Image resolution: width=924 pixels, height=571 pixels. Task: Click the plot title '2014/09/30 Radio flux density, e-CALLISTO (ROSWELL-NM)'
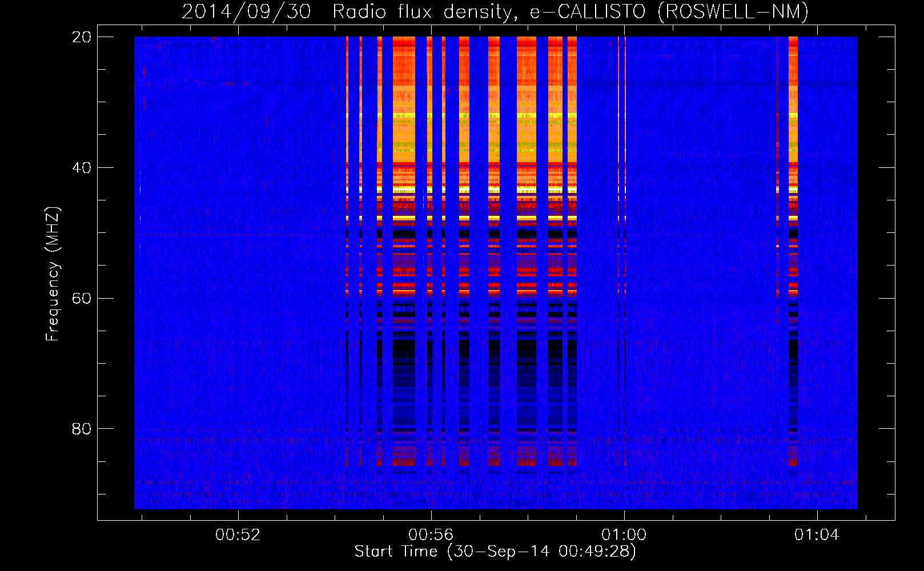click(495, 11)
